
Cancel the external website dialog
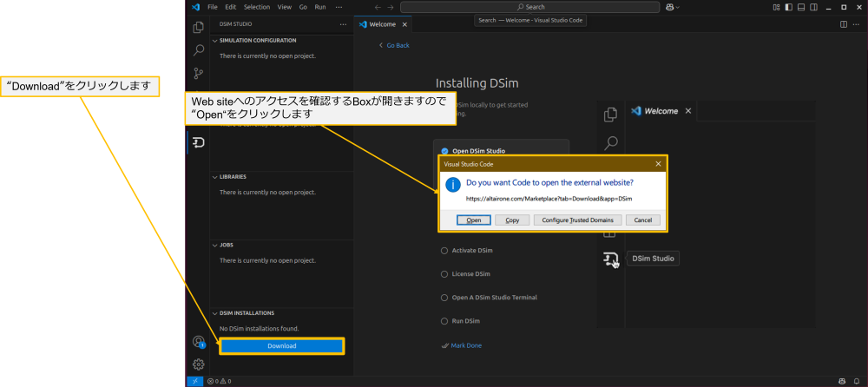[642, 220]
